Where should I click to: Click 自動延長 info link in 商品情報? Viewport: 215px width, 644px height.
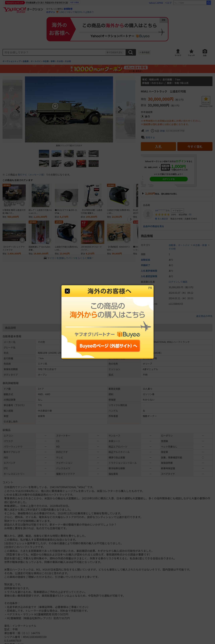pyautogui.click(x=145, y=260)
